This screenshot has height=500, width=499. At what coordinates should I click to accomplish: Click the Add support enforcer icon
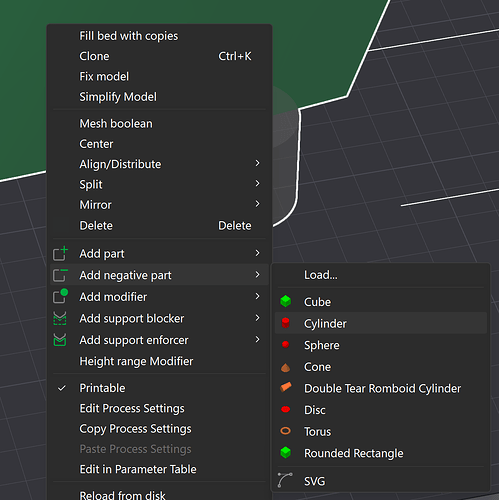60,340
